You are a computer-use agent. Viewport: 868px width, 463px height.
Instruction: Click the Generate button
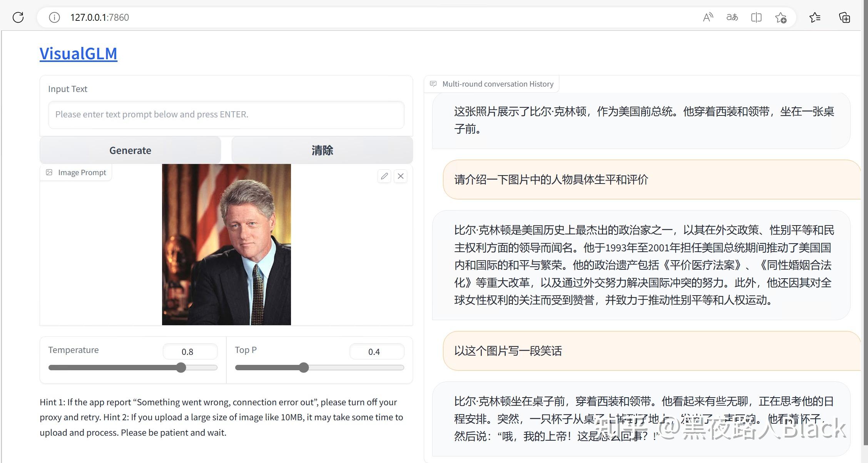pos(130,150)
